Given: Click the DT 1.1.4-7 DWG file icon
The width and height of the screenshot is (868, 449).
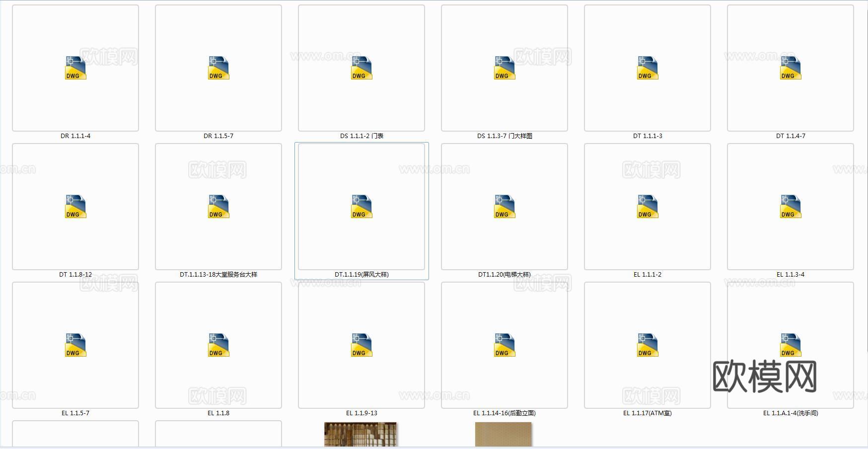Looking at the screenshot, I should [x=791, y=68].
